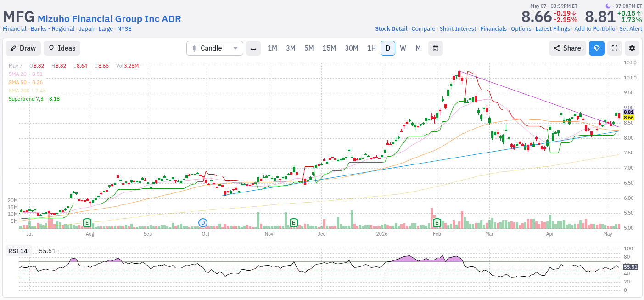Click the Draw pencil icon
This screenshot has height=300, width=644.
13,48
